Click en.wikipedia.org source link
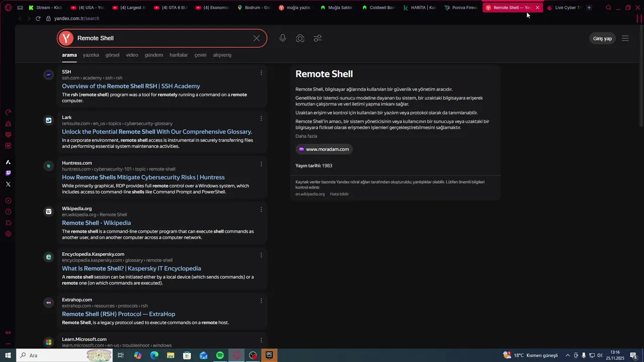 [310, 194]
